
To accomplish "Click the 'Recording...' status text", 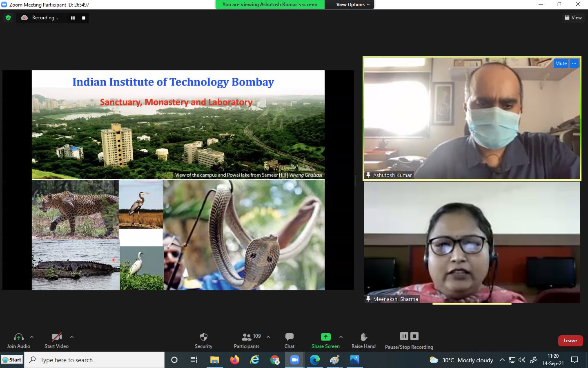I will [45, 18].
